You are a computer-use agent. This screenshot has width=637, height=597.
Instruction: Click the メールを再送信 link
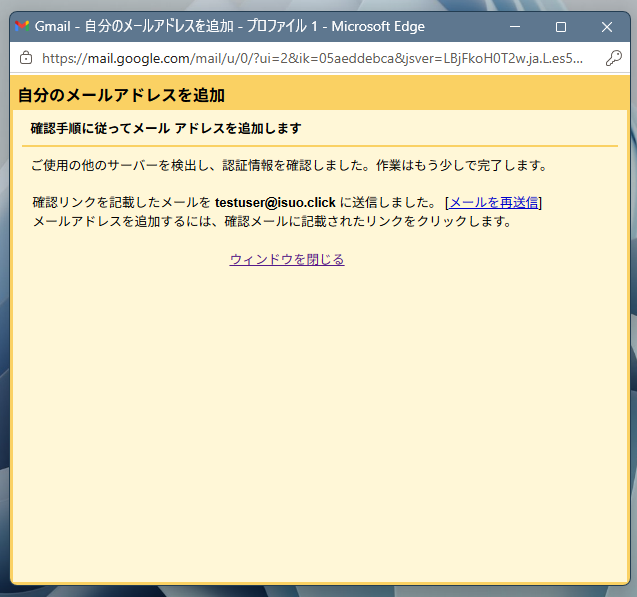pos(494,202)
